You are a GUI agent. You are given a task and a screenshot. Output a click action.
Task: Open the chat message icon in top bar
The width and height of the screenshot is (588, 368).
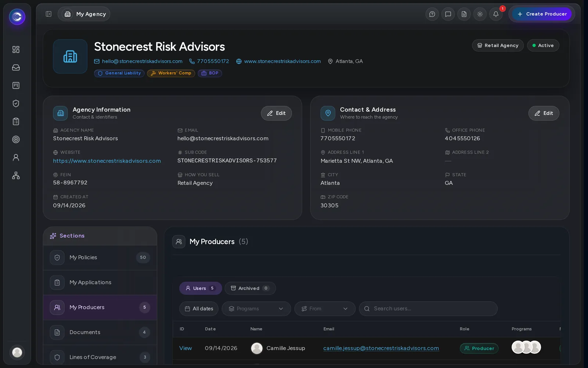pyautogui.click(x=448, y=14)
